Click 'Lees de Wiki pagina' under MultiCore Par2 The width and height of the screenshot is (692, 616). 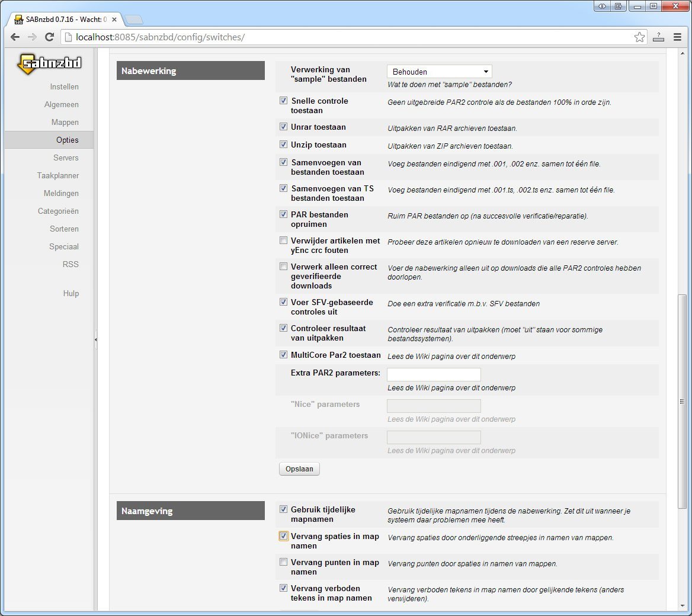point(451,356)
